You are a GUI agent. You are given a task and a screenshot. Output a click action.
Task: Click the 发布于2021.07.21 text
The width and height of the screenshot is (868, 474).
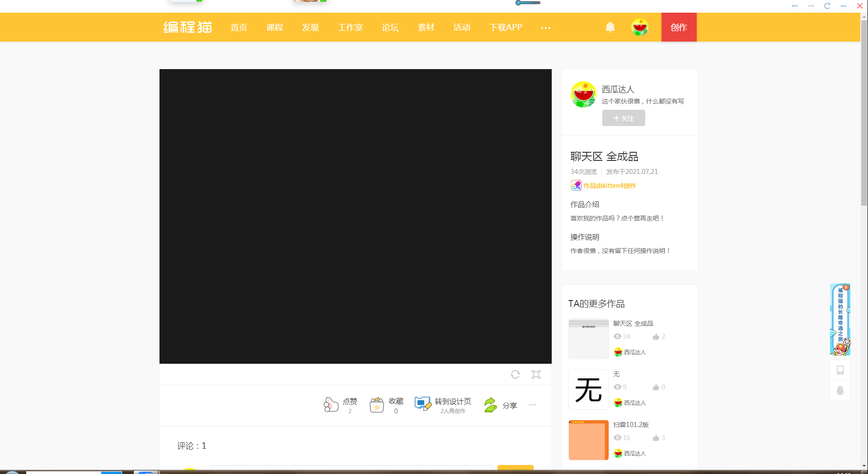(632, 172)
